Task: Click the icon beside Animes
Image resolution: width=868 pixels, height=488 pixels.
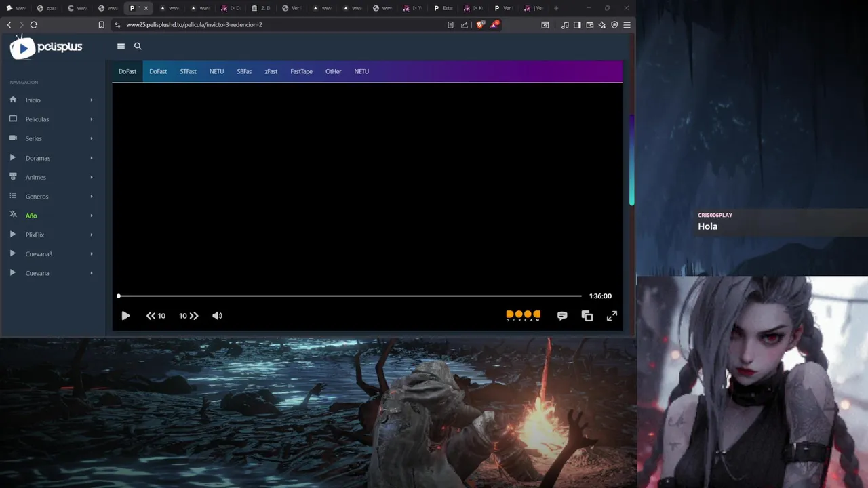Action: (x=13, y=176)
